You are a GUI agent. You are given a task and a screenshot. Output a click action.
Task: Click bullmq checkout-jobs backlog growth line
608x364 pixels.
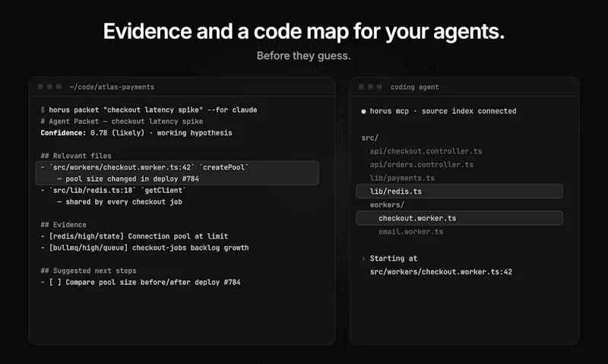click(144, 248)
